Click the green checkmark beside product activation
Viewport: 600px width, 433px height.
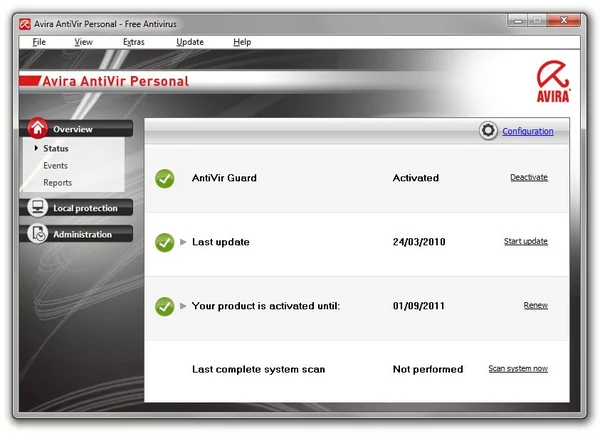pyautogui.click(x=165, y=306)
